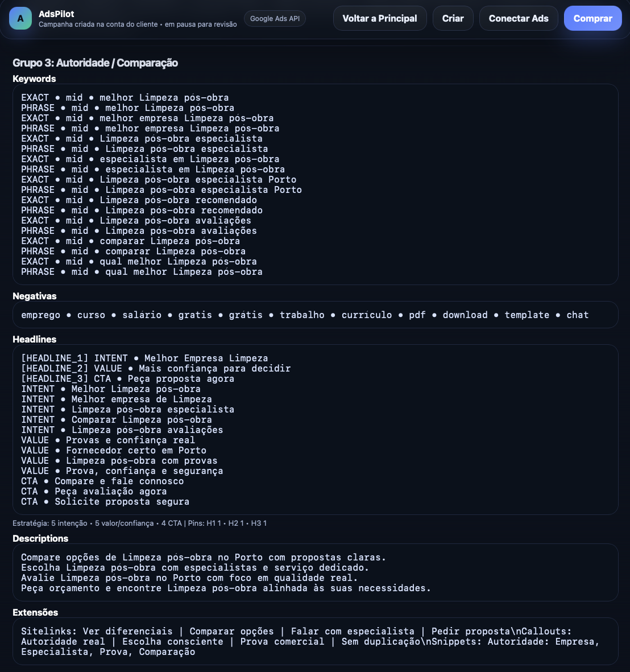Image resolution: width=630 pixels, height=672 pixels.
Task: Click the Comprar button
Action: pyautogui.click(x=592, y=18)
